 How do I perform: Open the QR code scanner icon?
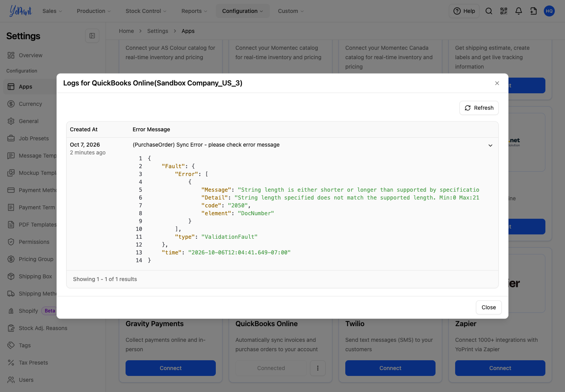pyautogui.click(x=504, y=11)
